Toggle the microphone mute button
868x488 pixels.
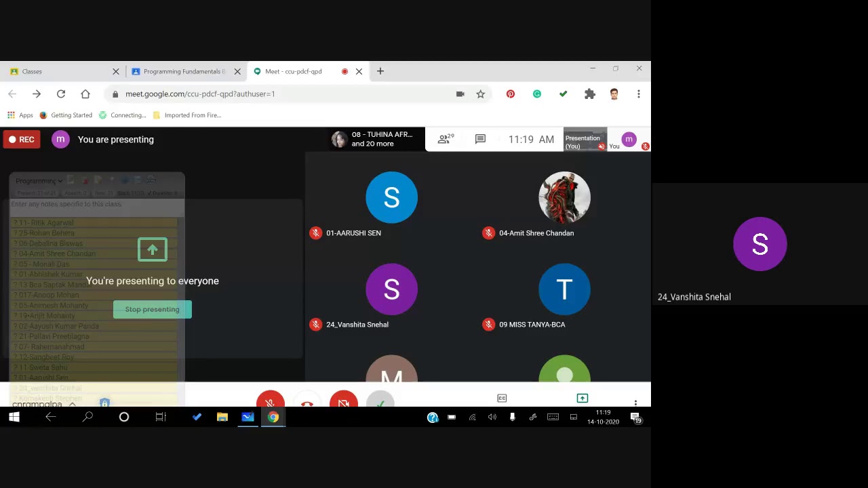coord(270,401)
